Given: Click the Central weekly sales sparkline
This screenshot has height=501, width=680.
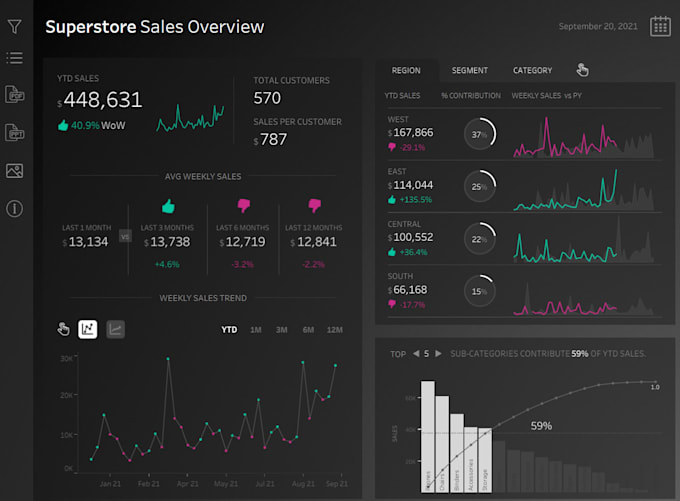Looking at the screenshot, I should (584, 241).
